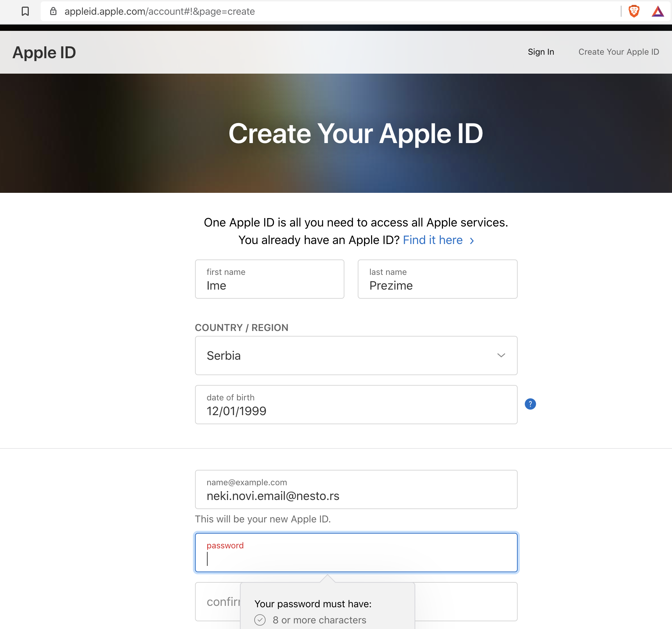Select the Sign In navigation item
Screen dimensions: 672x629
[x=541, y=52]
